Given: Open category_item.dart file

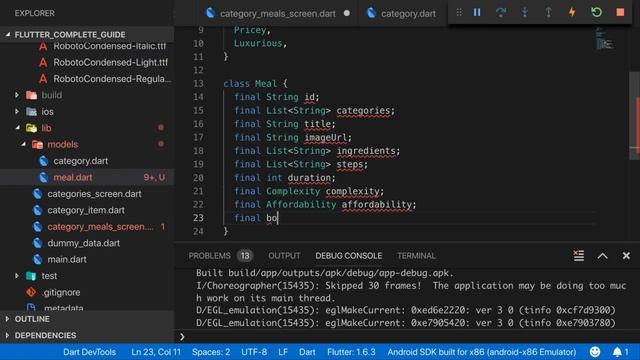Looking at the screenshot, I should (86, 210).
